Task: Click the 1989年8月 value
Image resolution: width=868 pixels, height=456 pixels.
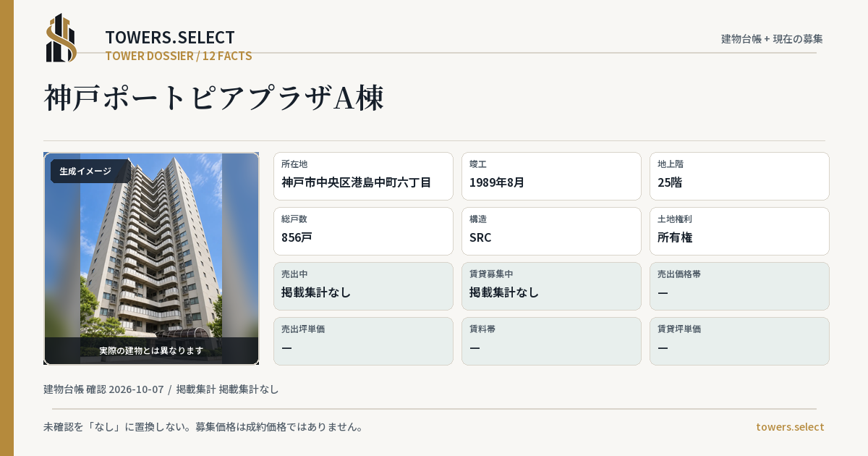Action: coord(497,182)
